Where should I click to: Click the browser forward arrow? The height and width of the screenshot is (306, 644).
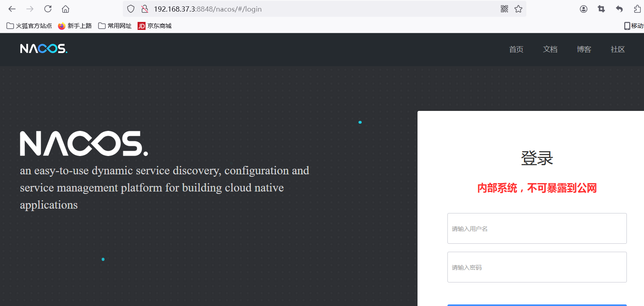(30, 9)
